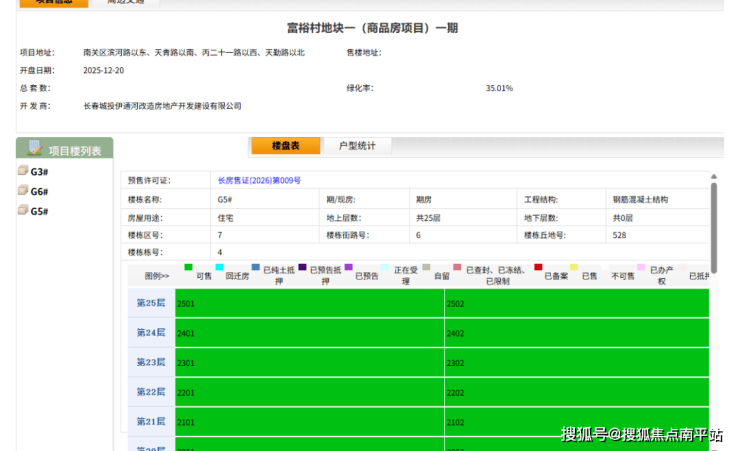
Task: Open unit 2402 on the 24th floor
Action: pos(576,333)
